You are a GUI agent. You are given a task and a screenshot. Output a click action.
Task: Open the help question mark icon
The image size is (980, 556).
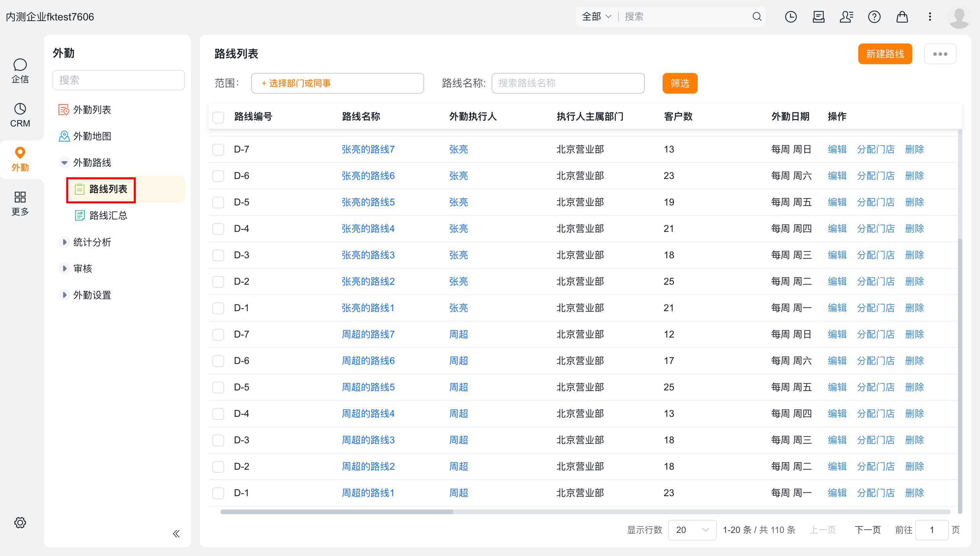(874, 16)
